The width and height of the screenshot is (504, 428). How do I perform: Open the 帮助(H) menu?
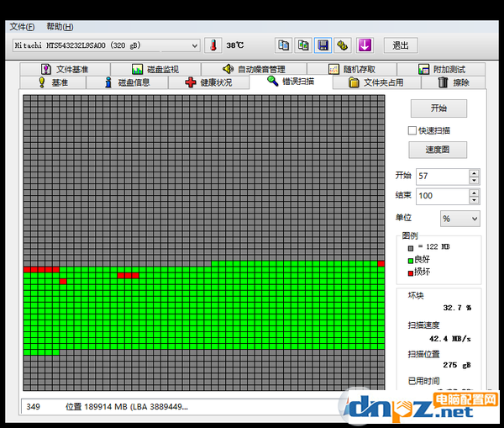pyautogui.click(x=60, y=27)
